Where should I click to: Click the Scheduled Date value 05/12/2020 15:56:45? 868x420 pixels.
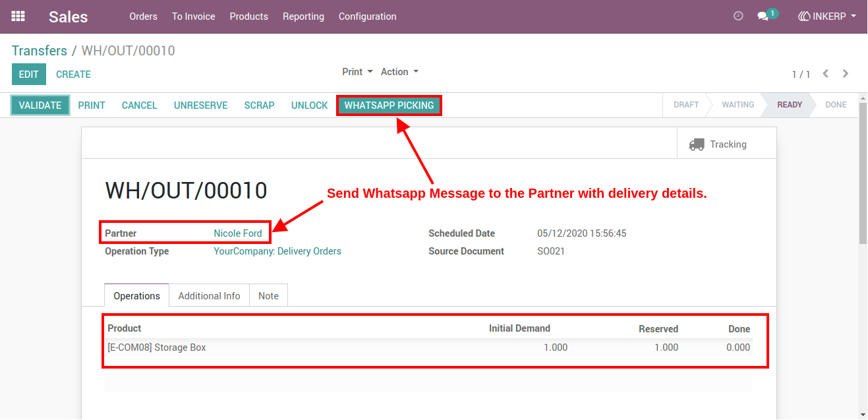pos(583,233)
